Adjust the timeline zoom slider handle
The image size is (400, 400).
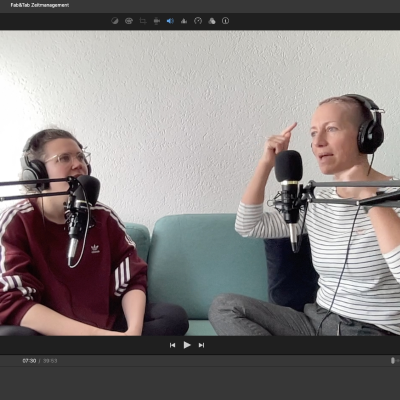coord(393,360)
